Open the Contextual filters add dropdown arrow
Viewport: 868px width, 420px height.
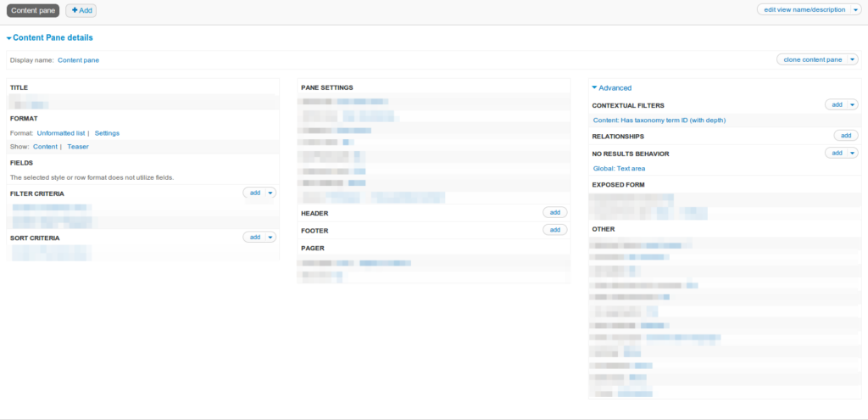[x=853, y=104]
